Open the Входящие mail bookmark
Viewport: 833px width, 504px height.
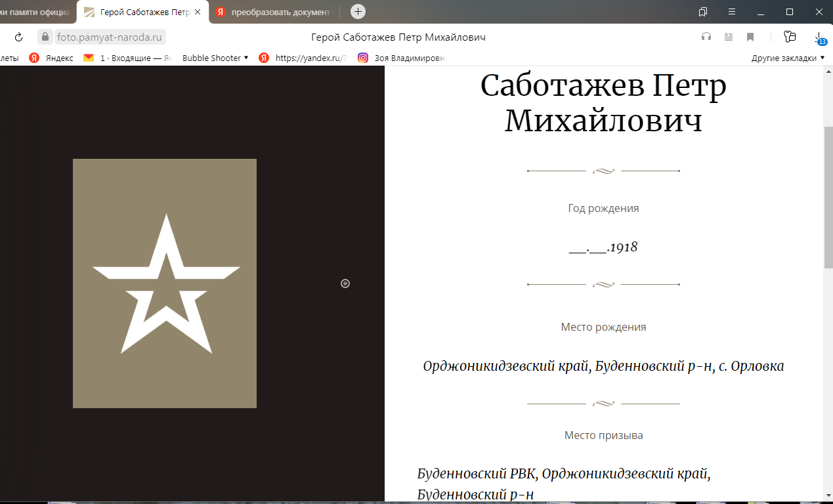[x=128, y=58]
